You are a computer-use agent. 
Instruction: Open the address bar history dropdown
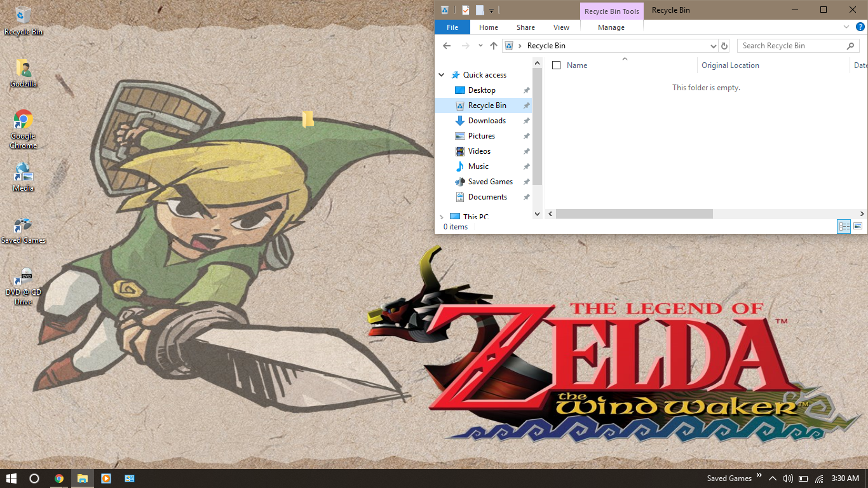(x=713, y=46)
